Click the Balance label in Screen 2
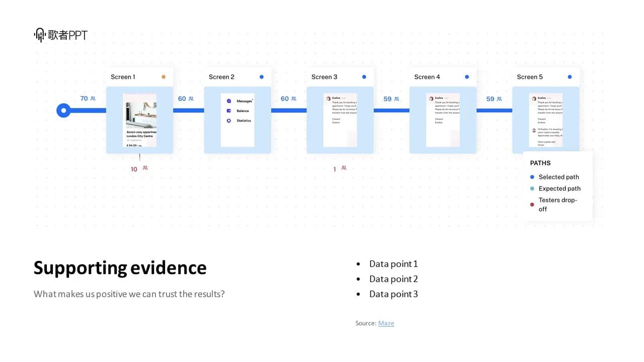644x362 pixels. pyautogui.click(x=243, y=111)
